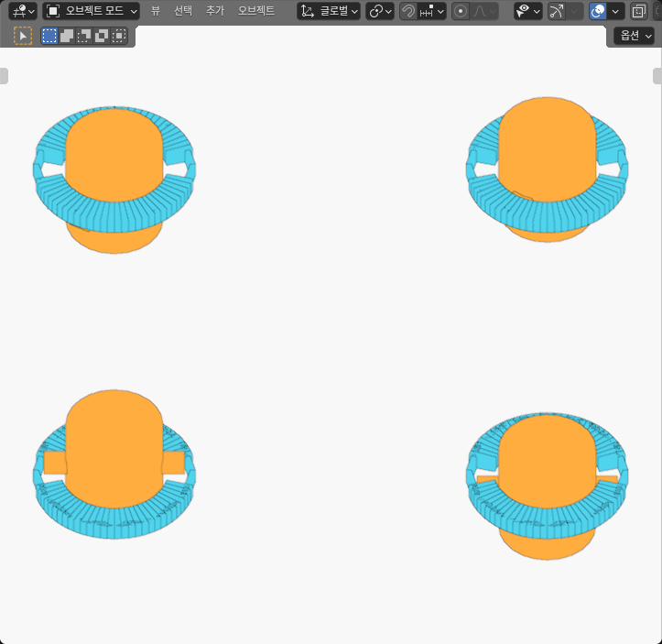Click the selectability eye-and-cursor icon
The image size is (662, 644).
tap(523, 11)
